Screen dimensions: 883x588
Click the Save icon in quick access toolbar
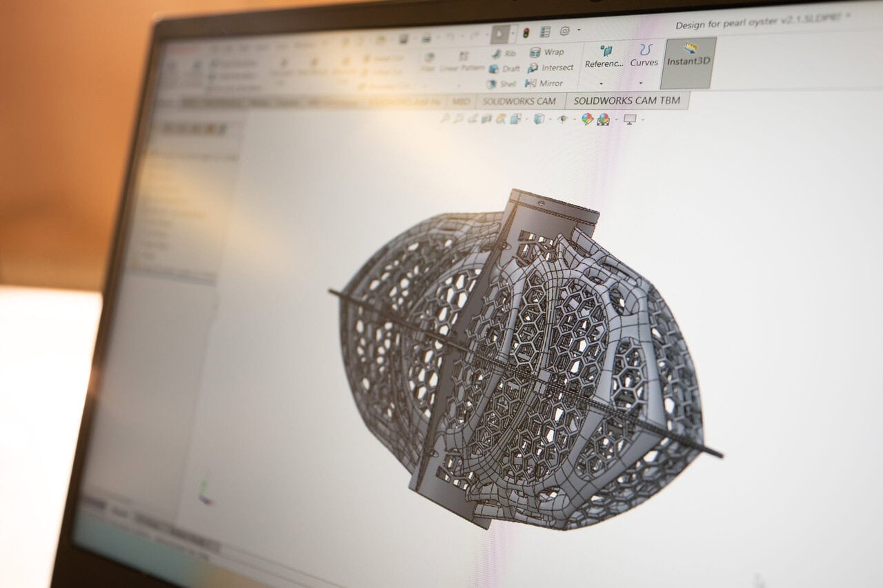click(x=403, y=38)
